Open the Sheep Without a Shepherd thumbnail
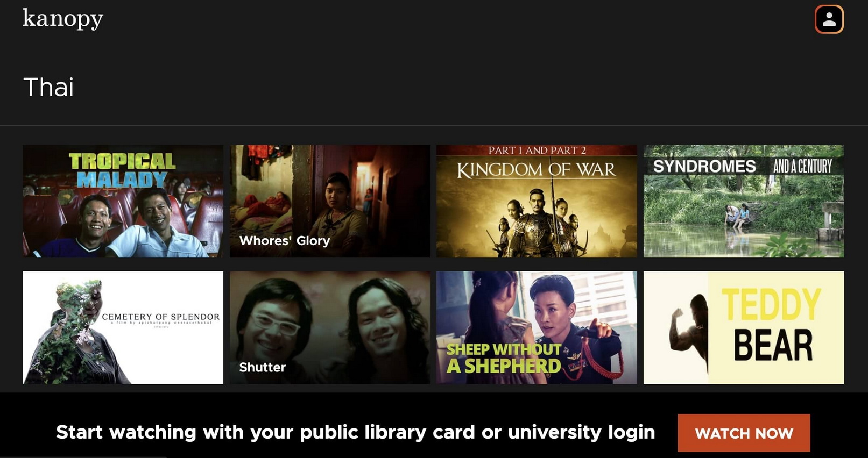Image resolution: width=868 pixels, height=458 pixels. (x=537, y=327)
